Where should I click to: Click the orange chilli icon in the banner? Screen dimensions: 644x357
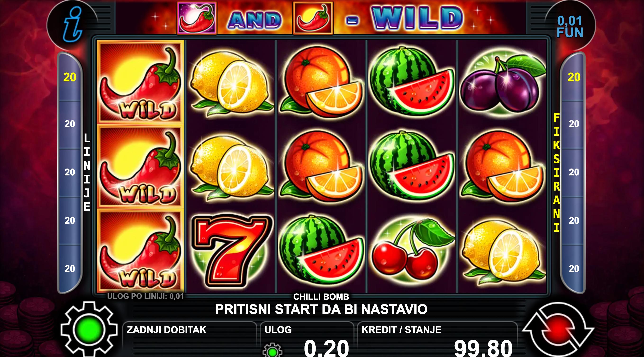[x=313, y=18]
